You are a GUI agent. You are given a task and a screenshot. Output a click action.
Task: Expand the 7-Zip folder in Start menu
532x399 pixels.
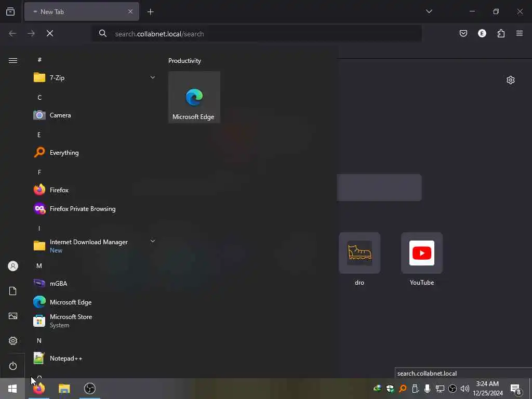pyautogui.click(x=95, y=78)
